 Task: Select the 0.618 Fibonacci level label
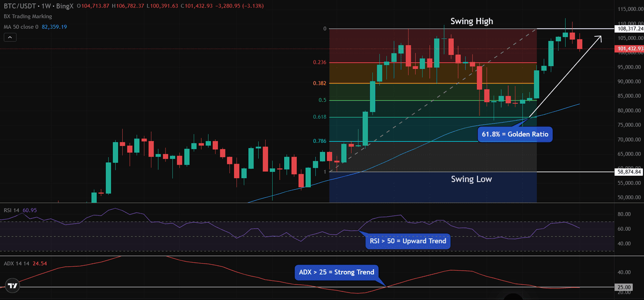[x=319, y=117]
